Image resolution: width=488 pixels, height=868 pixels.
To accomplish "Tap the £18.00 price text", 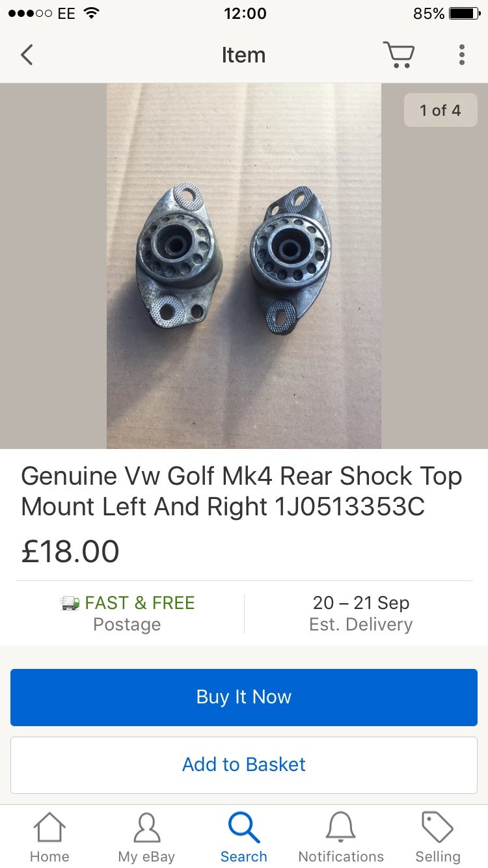I will tap(70, 552).
